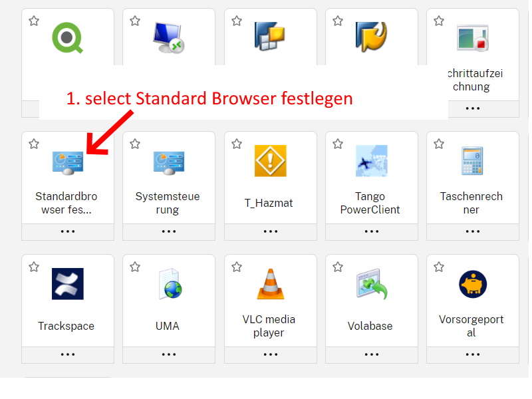Launch the Vorsorgeportal piggy bank icon

pos(472,284)
